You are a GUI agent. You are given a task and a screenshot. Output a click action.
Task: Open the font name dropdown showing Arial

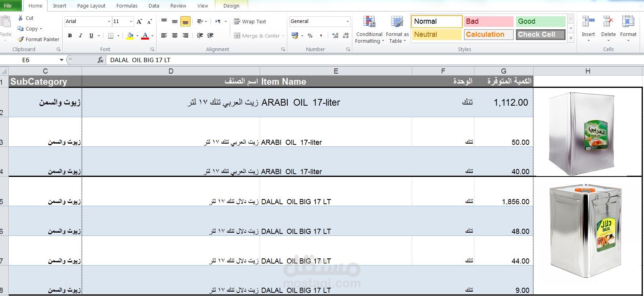pos(109,21)
